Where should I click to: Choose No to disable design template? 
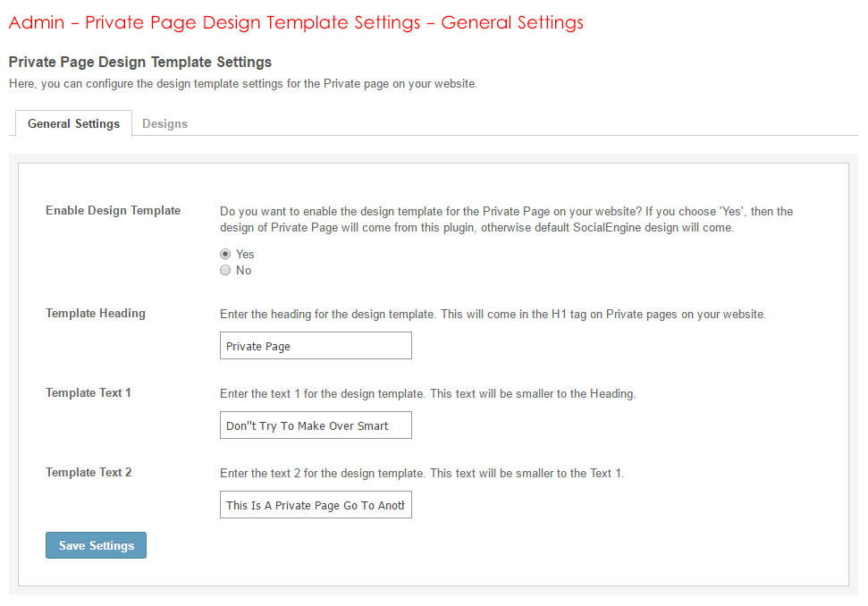click(x=225, y=271)
